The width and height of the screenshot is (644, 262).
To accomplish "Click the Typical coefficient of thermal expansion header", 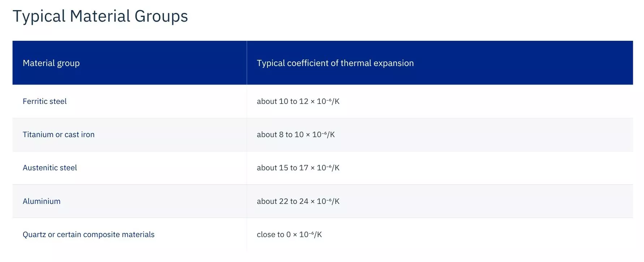I will point(440,63).
